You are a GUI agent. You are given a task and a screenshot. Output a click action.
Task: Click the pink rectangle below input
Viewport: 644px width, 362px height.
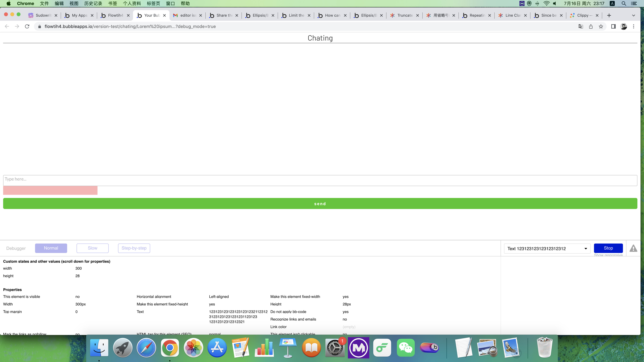click(x=50, y=190)
